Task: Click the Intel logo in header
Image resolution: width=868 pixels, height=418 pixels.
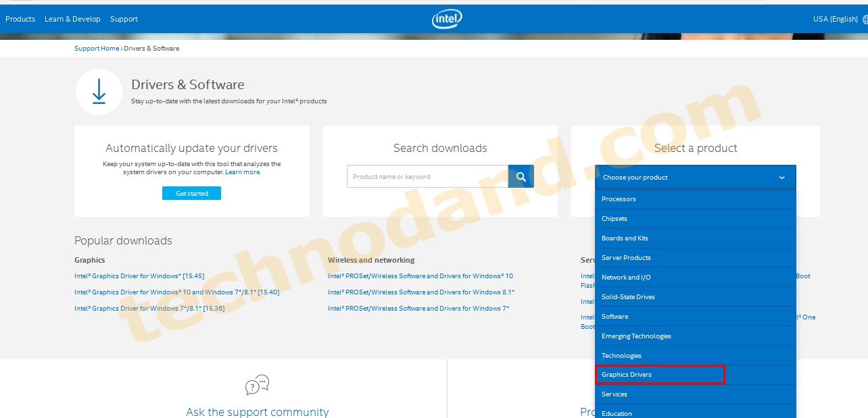Action: pos(447,19)
